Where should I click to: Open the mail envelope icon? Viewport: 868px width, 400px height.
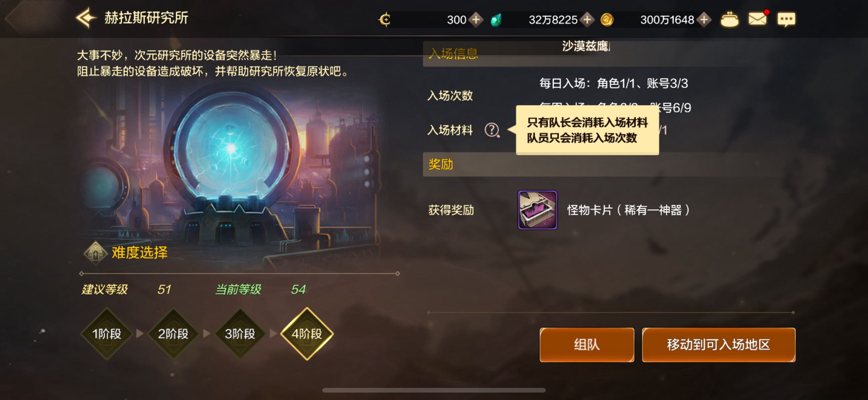click(x=757, y=19)
